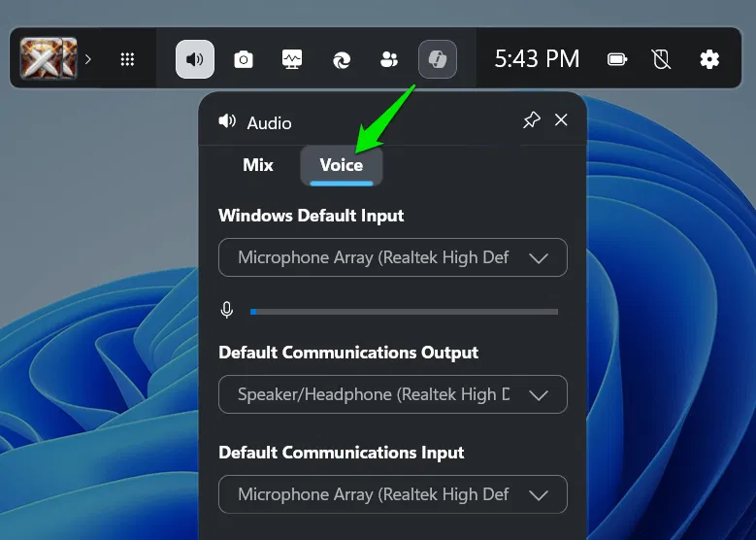Click the game thumbnail in Game Bar

(49, 59)
